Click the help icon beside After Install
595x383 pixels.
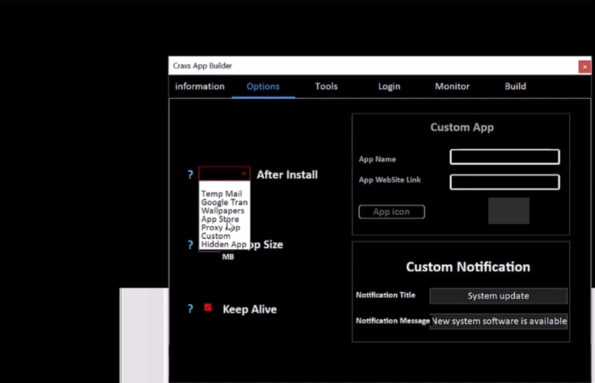(x=190, y=174)
